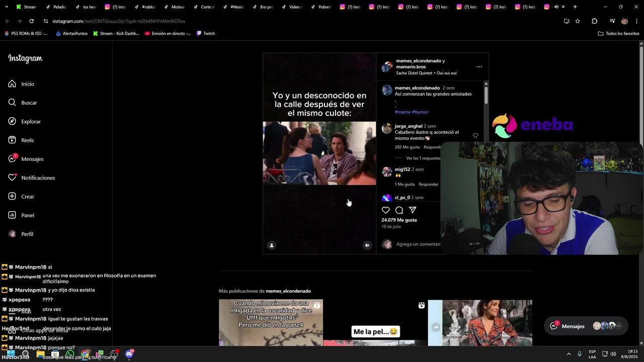Open the #humor hashtag link

(x=420, y=112)
